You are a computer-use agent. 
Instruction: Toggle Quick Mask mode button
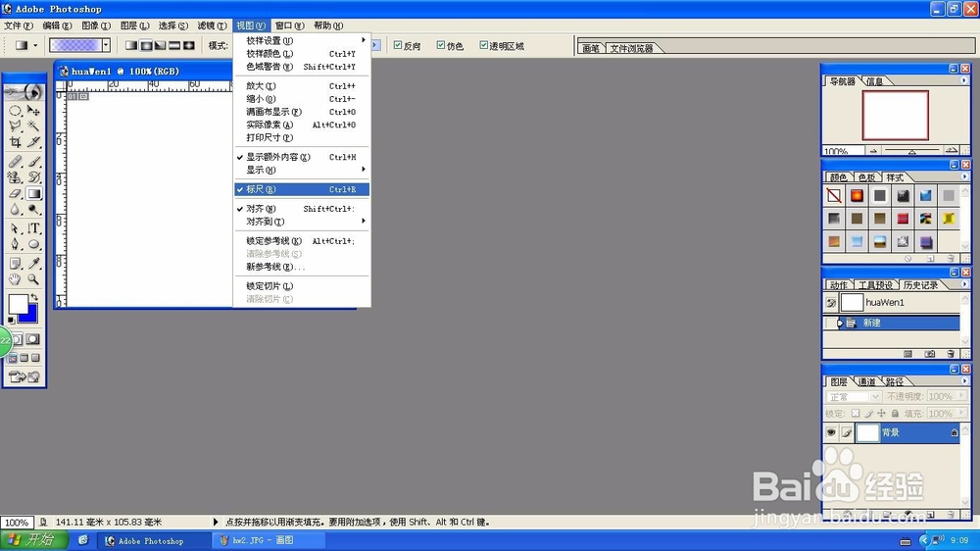[33, 339]
